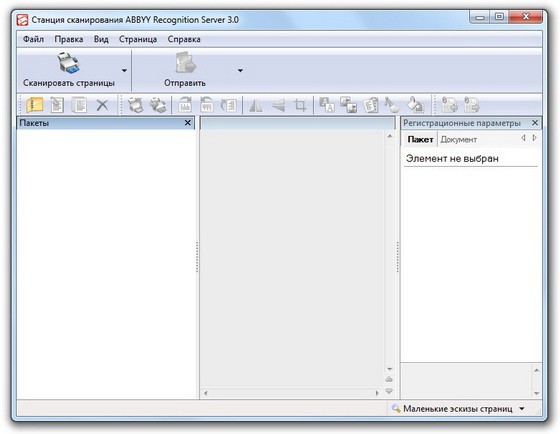560x434 pixels.
Task: Expand the Сканировать страницы dropdown arrow
Action: (124, 70)
